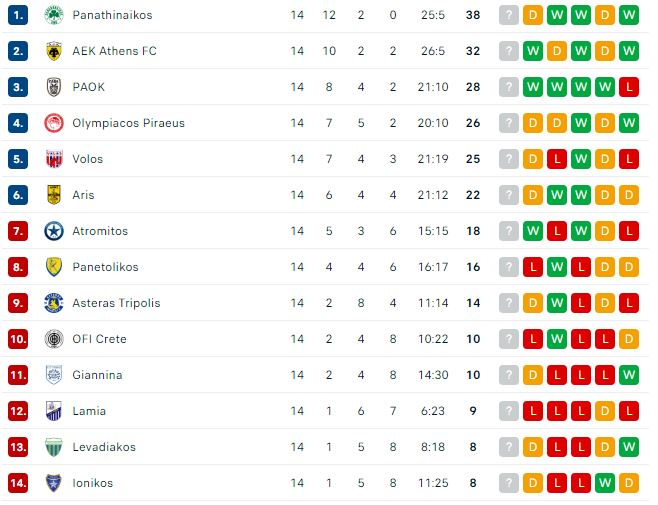The image size is (658, 505).
Task: Click Ionikos' green win form badge
Action: click(605, 483)
